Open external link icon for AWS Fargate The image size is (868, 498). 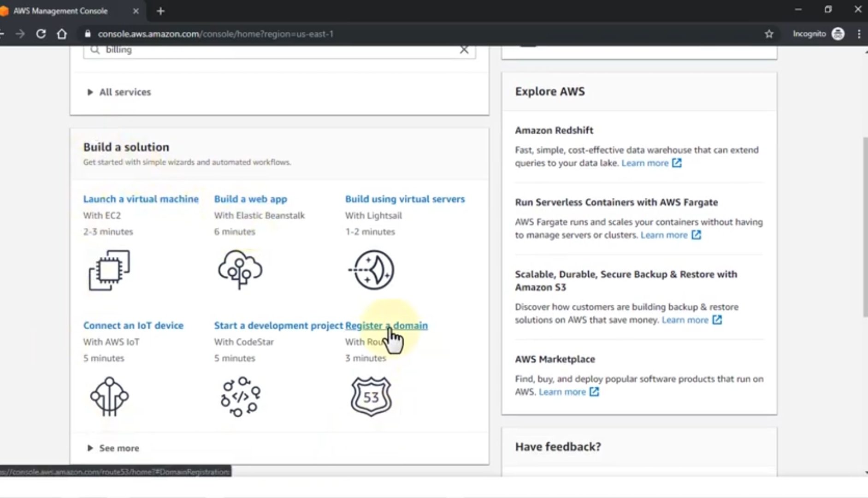[x=696, y=235]
